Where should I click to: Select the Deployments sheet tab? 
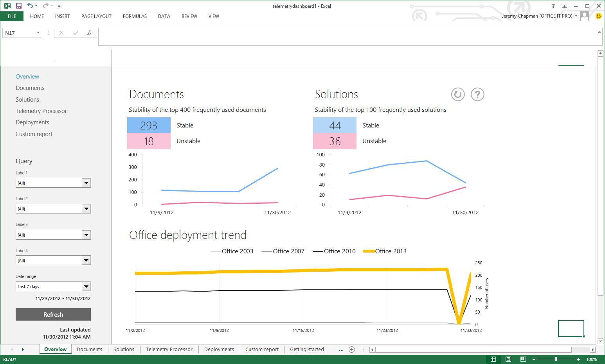point(219,350)
